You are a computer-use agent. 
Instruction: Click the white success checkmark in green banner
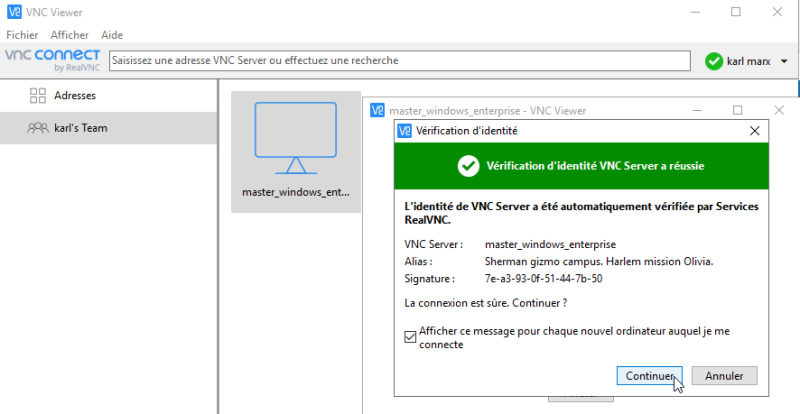468,166
